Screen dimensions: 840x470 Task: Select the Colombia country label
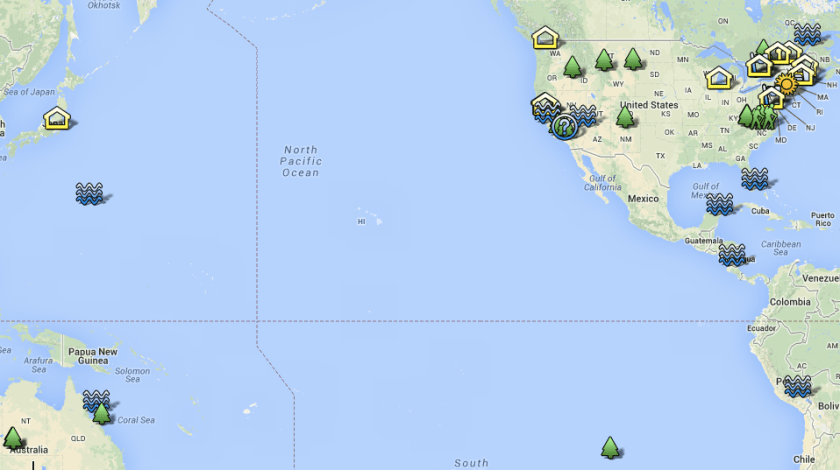click(x=790, y=302)
